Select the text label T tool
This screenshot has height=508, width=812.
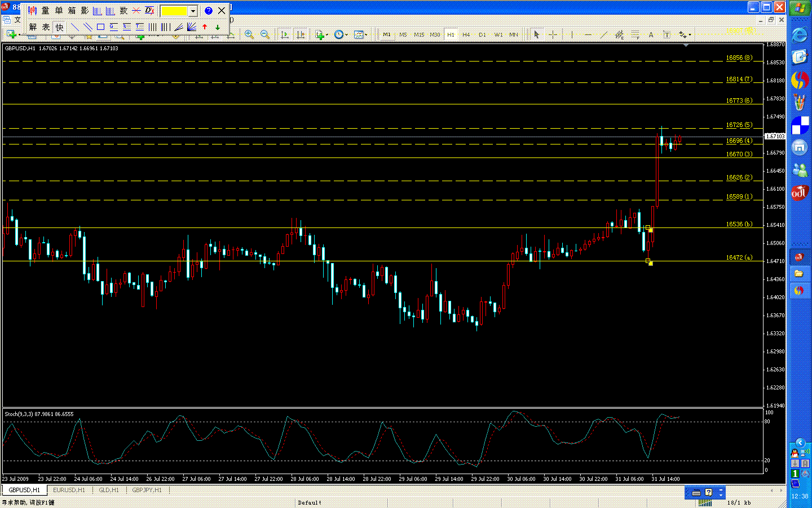point(667,34)
